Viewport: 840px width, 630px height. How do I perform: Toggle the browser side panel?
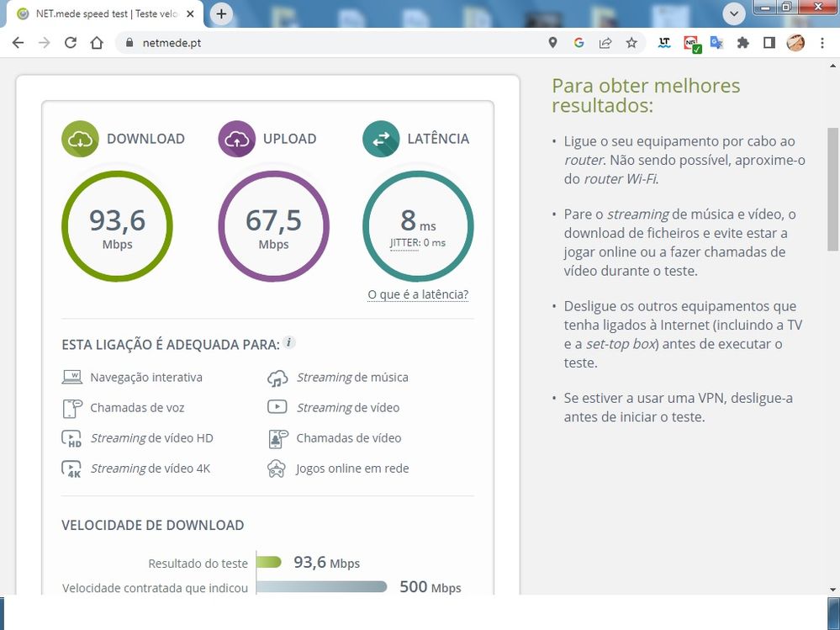pos(769,43)
